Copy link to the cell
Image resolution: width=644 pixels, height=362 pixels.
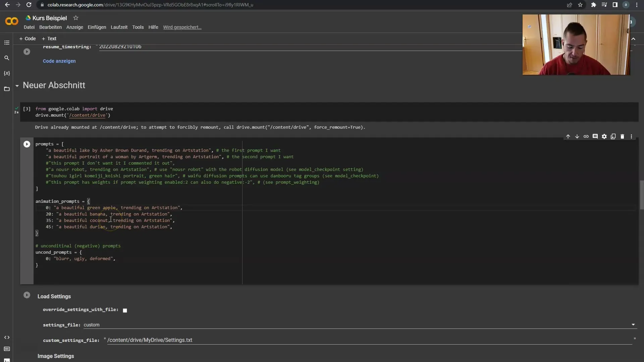(x=586, y=136)
